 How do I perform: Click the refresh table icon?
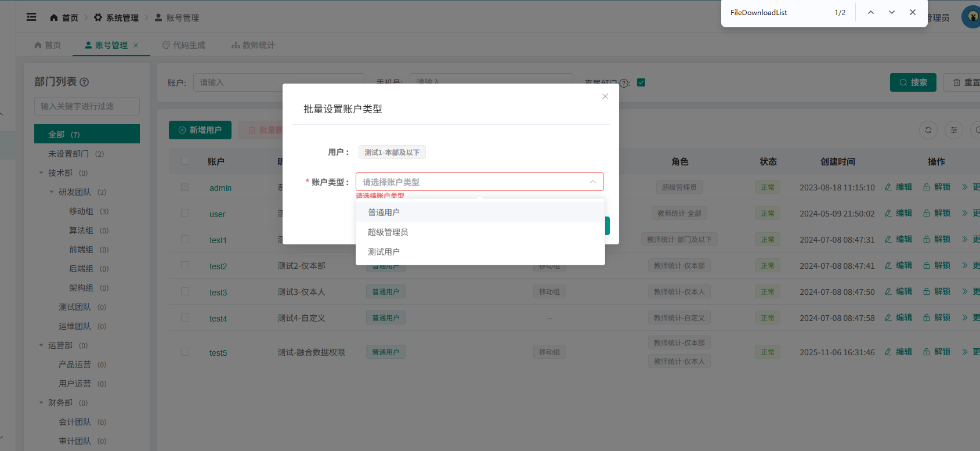tap(928, 130)
